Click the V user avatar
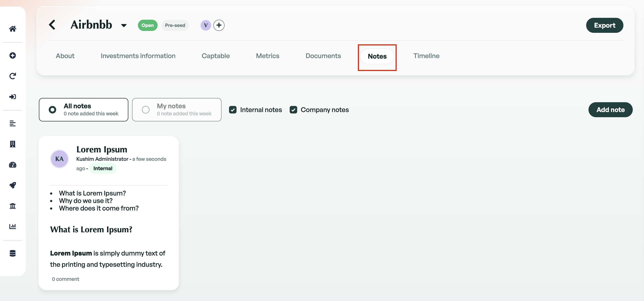This screenshot has height=301, width=644. (x=206, y=25)
